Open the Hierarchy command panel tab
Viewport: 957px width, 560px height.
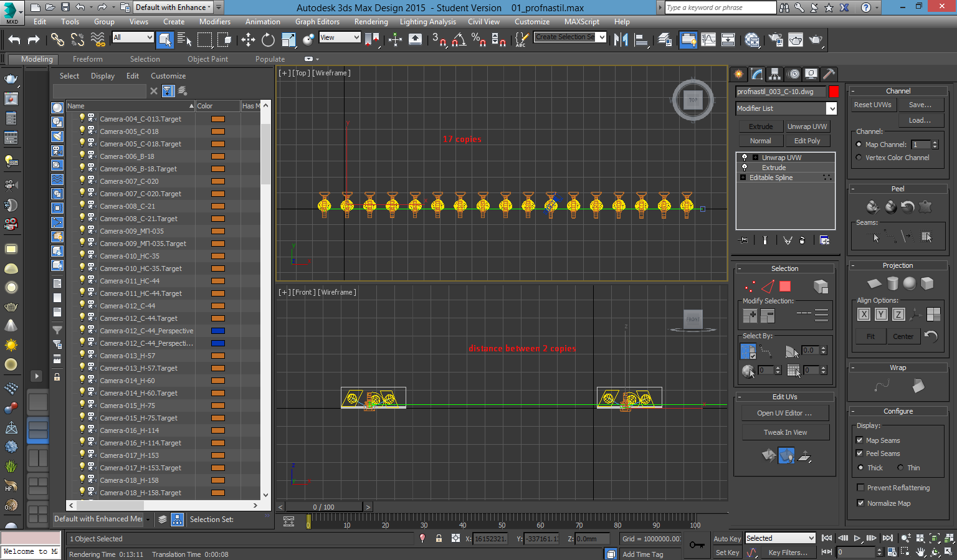(774, 74)
